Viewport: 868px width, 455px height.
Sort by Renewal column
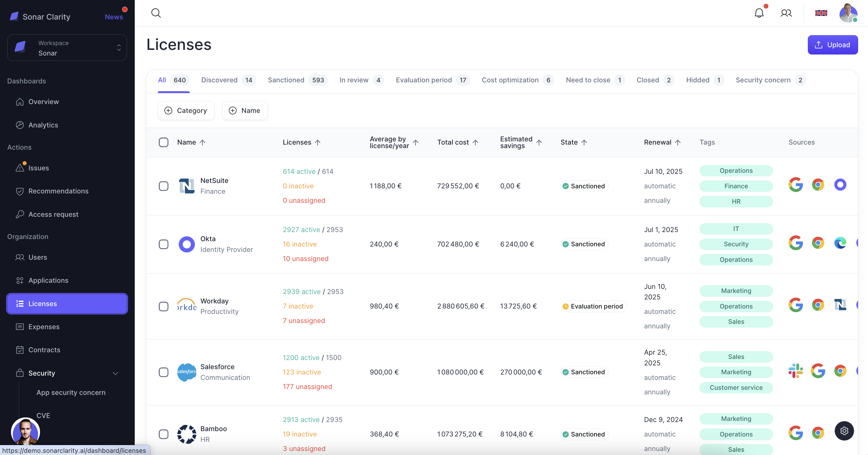(x=662, y=142)
